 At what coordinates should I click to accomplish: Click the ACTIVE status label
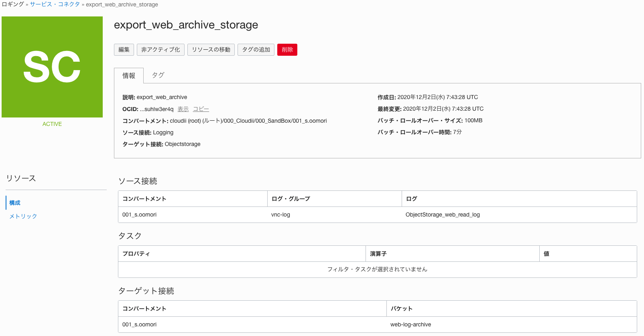(x=52, y=124)
